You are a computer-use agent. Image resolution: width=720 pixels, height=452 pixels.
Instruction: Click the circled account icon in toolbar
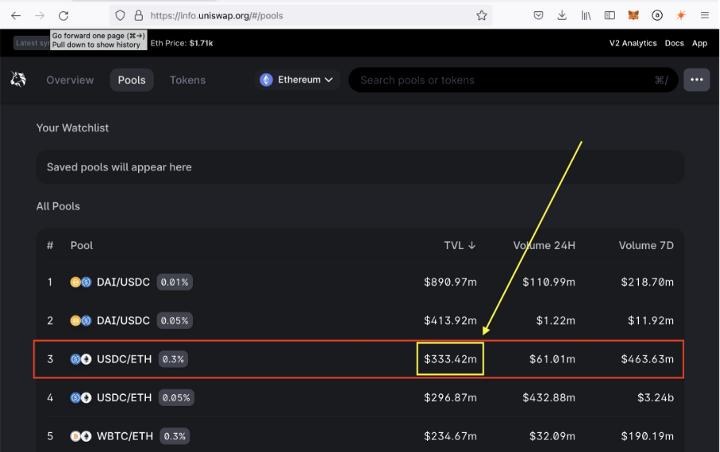(657, 16)
